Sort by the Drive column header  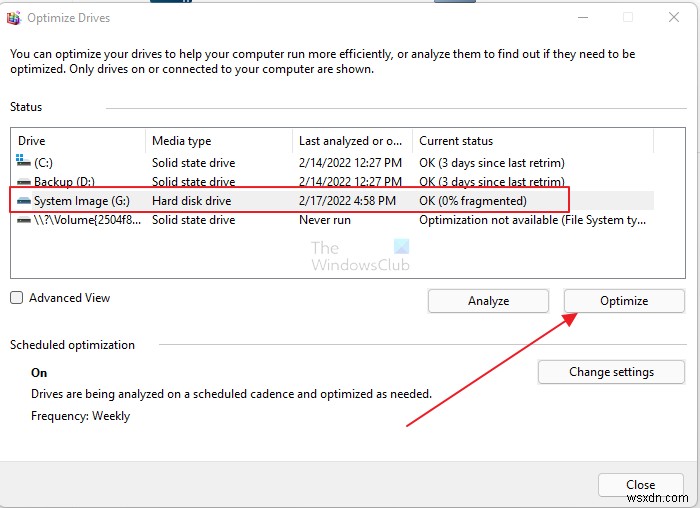[78, 141]
